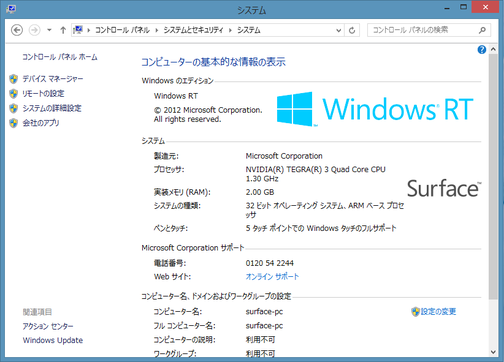Click the Windows RT logo image
Viewport: 504px width, 362px height.
(375, 109)
